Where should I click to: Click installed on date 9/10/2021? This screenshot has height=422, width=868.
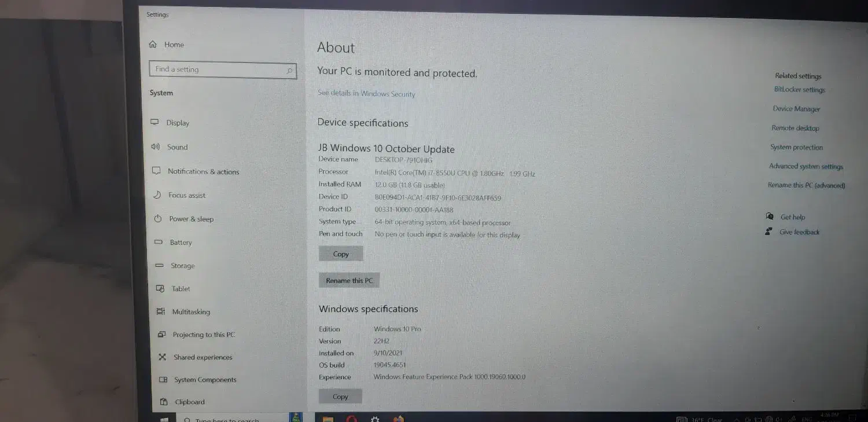click(x=388, y=353)
